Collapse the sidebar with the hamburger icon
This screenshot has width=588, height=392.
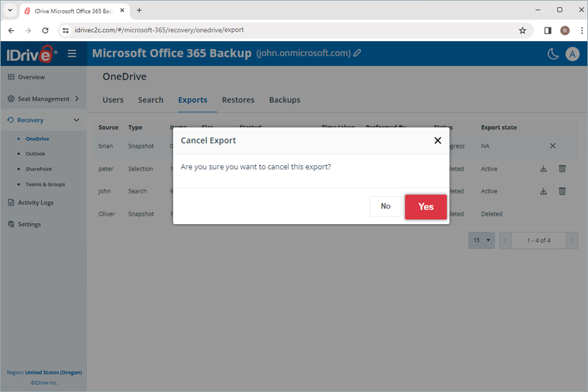tap(72, 54)
